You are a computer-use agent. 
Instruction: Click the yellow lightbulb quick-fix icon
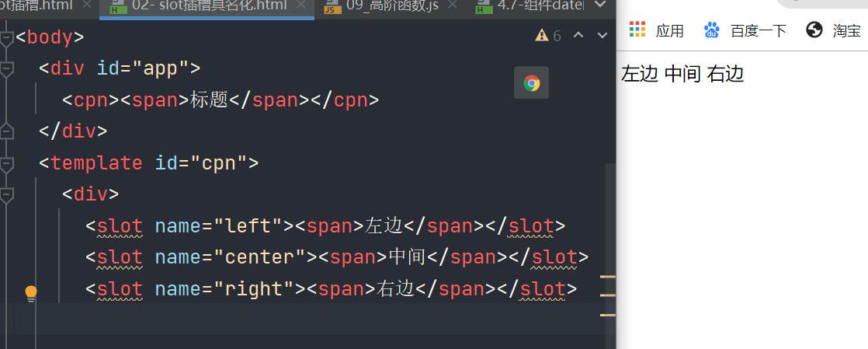(31, 294)
